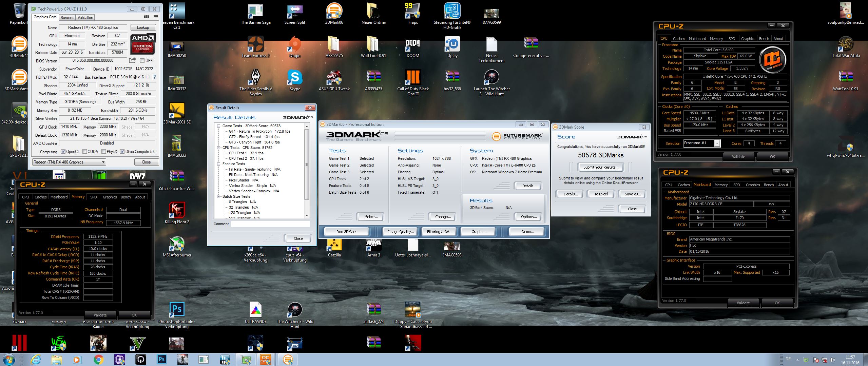
Task: Open The Elder Scrolls V Skyrim icon
Action: 255,82
